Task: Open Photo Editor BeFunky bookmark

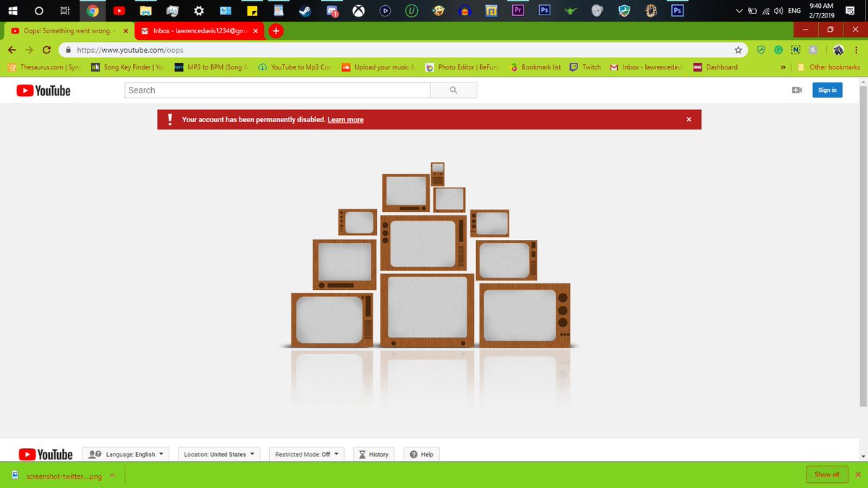Action: (463, 67)
